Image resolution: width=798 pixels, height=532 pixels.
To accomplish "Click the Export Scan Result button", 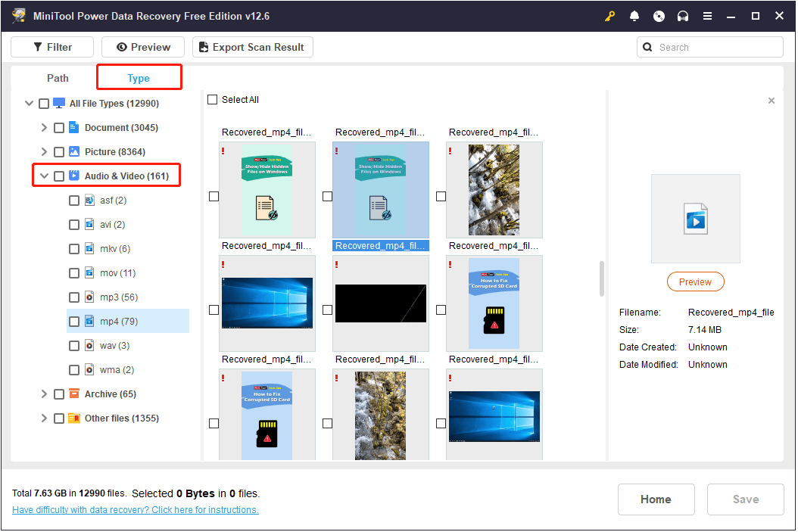I will click(x=252, y=47).
